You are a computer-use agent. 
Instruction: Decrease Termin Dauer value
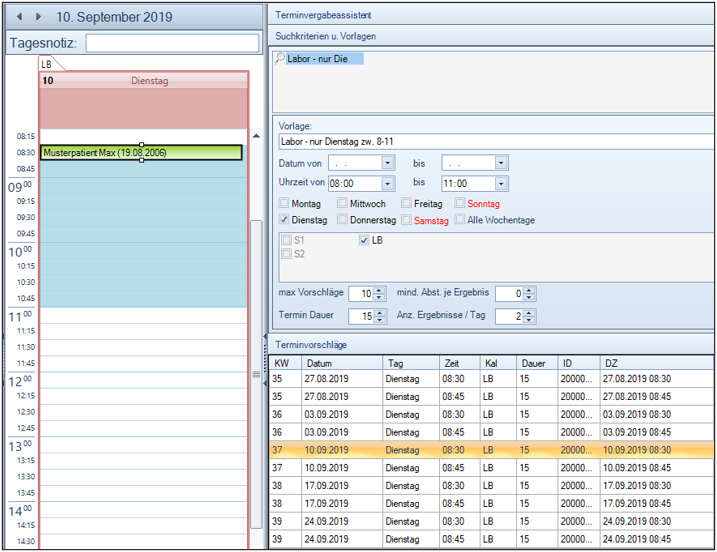(380, 320)
